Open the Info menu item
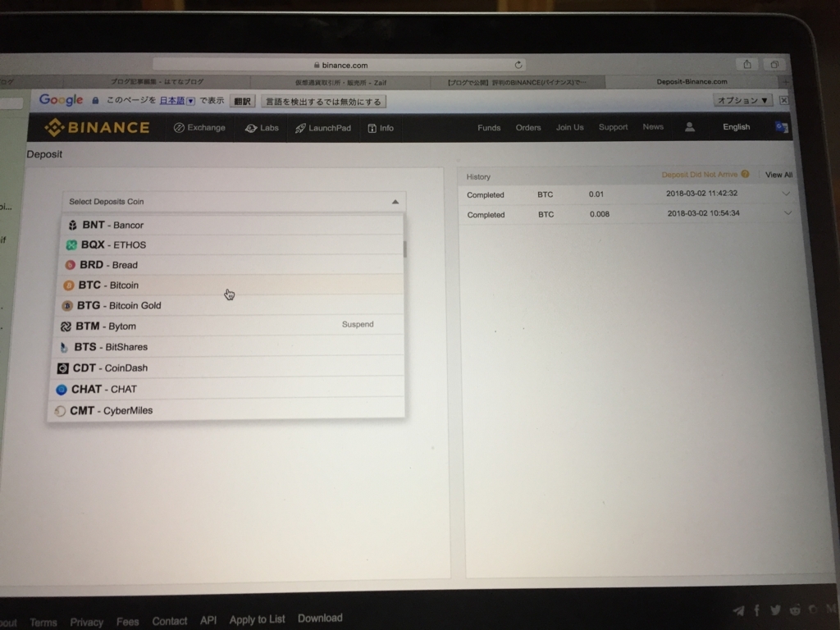Screen dimensions: 840x630 381,128
